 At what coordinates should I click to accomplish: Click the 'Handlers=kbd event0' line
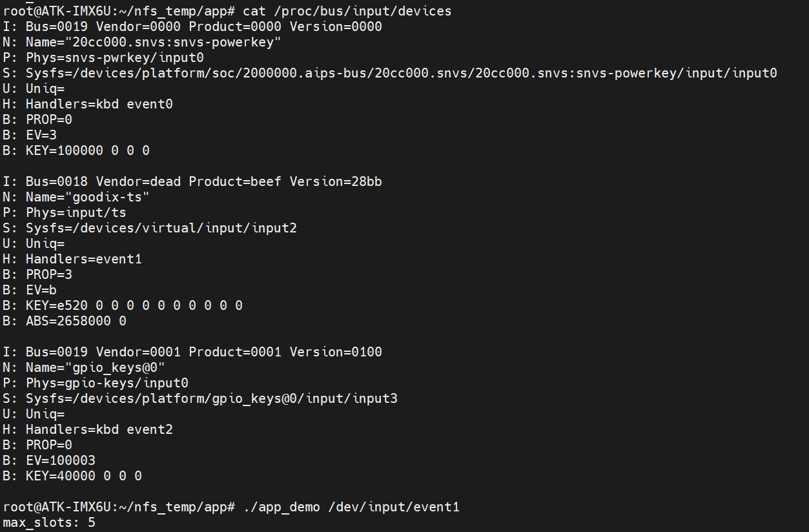(x=99, y=104)
